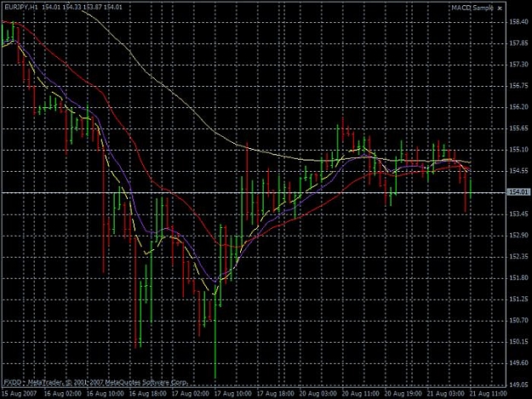Click the 17 Aug 18:00 time label
The width and height of the screenshot is (532, 399).
276,394
